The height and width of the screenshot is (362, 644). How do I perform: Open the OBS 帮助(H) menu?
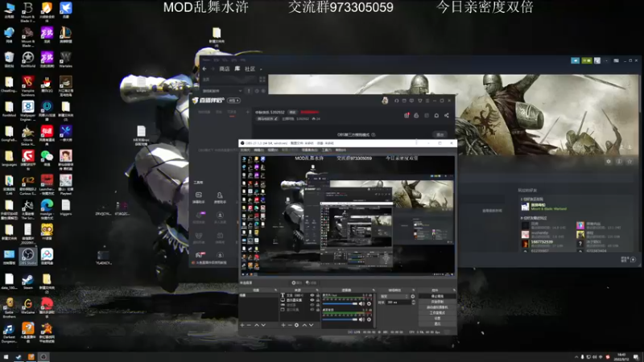click(341, 150)
